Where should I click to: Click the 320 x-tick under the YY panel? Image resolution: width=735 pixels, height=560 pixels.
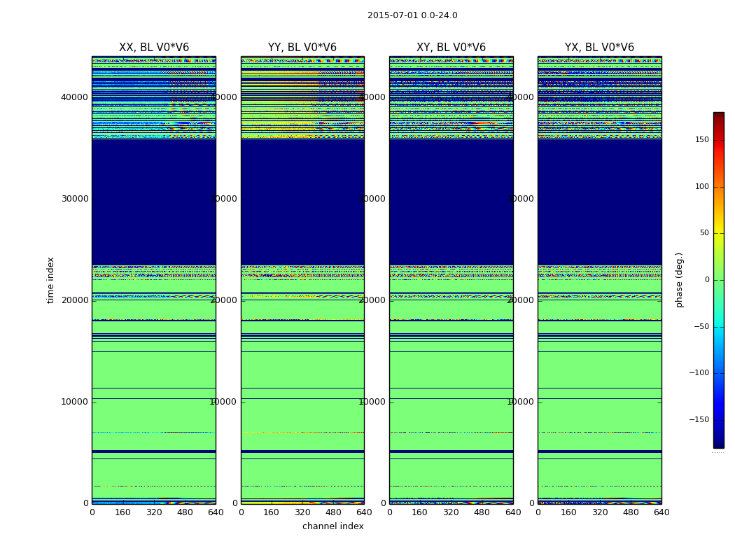(302, 512)
